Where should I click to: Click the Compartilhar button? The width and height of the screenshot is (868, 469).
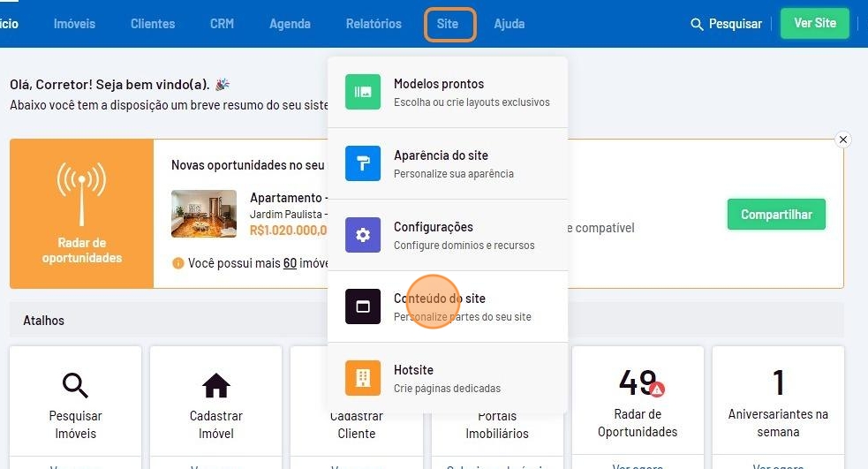[775, 215]
